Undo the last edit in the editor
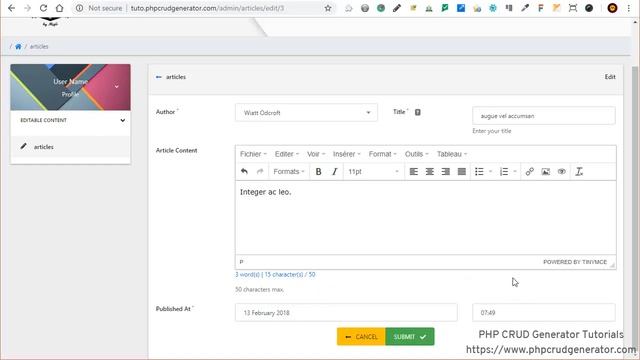The width and height of the screenshot is (640, 360). (x=244, y=172)
